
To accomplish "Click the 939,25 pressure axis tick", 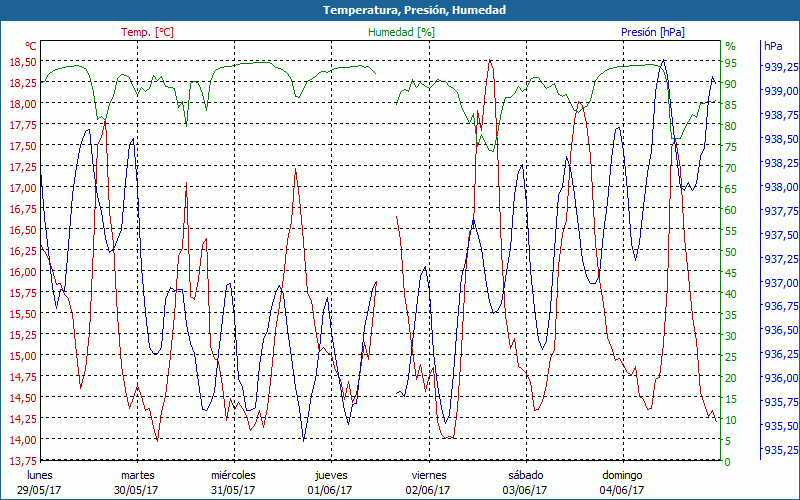I will point(780,67).
